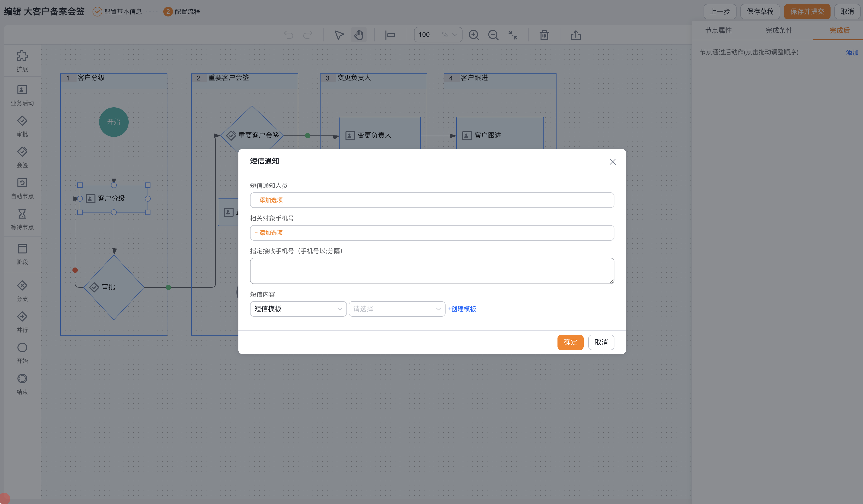Viewport: 863px width, 504px height.
Task: Switch to 完成后 tab
Action: coord(839,31)
